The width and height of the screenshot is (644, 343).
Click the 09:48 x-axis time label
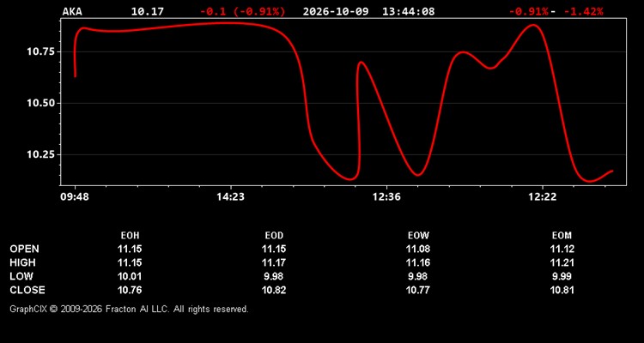click(x=75, y=197)
